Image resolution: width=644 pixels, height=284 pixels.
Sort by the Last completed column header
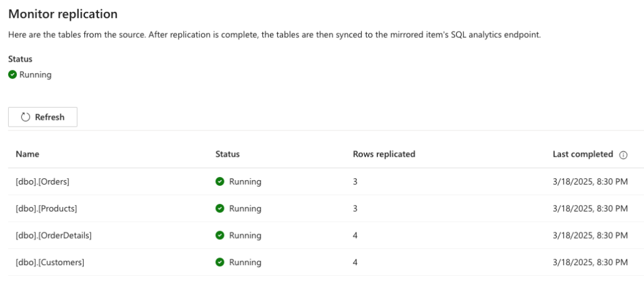pos(583,154)
